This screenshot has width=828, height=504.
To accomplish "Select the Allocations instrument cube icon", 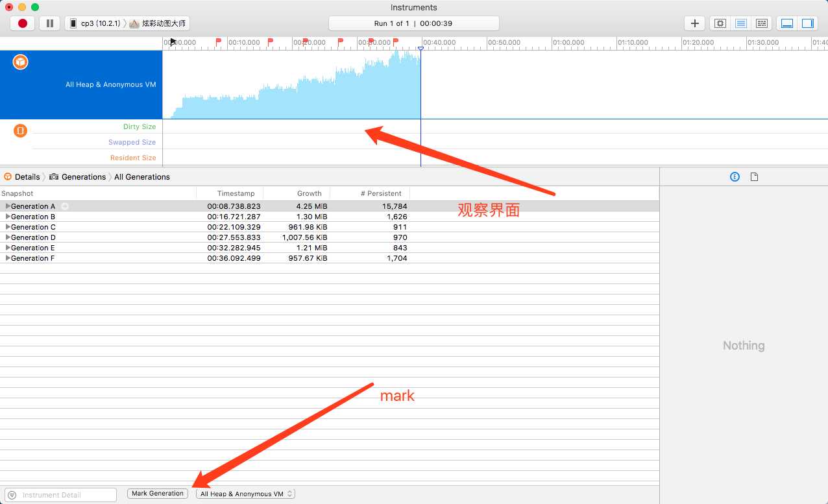I will tap(21, 62).
